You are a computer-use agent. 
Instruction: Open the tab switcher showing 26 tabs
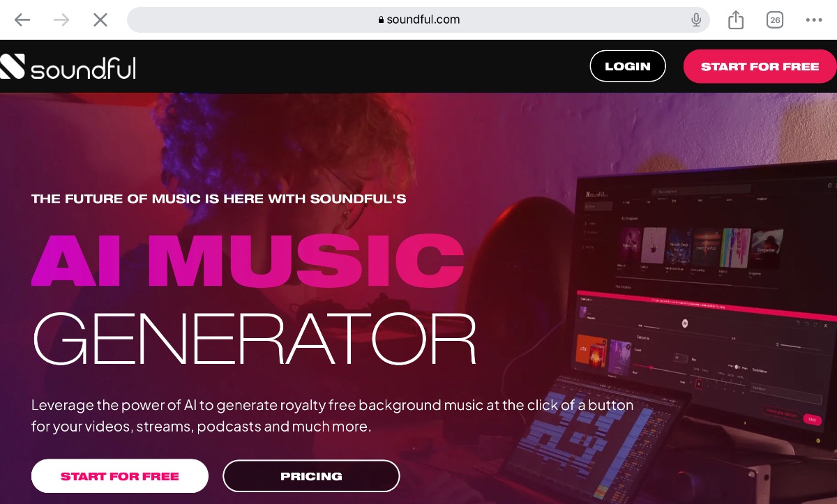tap(775, 20)
